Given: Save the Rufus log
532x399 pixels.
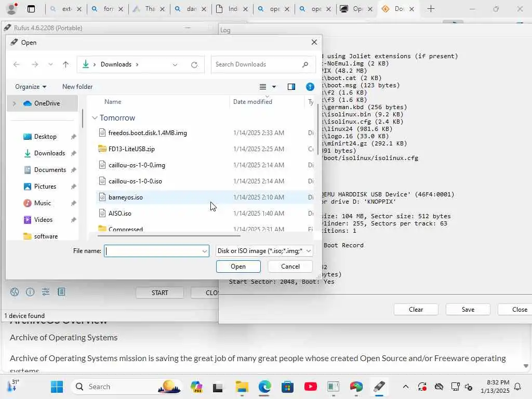Looking at the screenshot, I should [468, 310].
